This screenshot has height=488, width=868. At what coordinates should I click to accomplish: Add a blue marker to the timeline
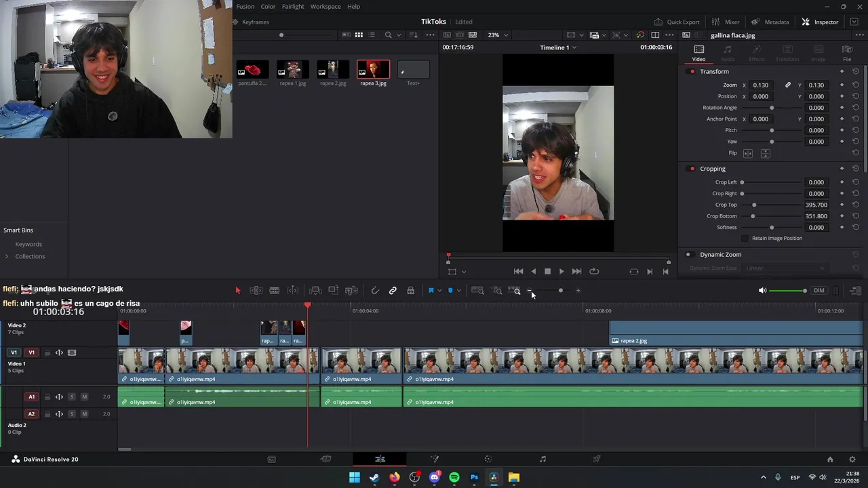coord(450,291)
